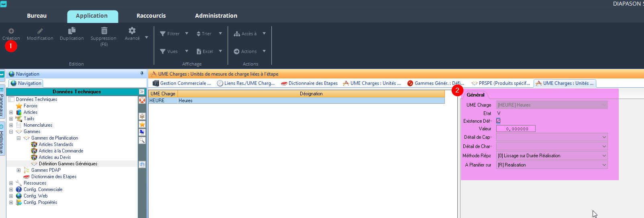
Task: Open Dictionnaire des Etapes in tree
Action: (x=54, y=177)
